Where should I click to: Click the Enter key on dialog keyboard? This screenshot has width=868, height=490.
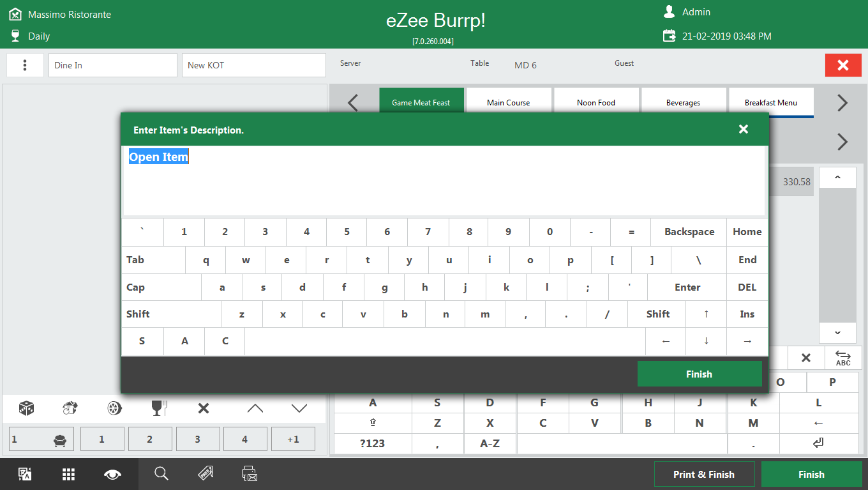687,287
